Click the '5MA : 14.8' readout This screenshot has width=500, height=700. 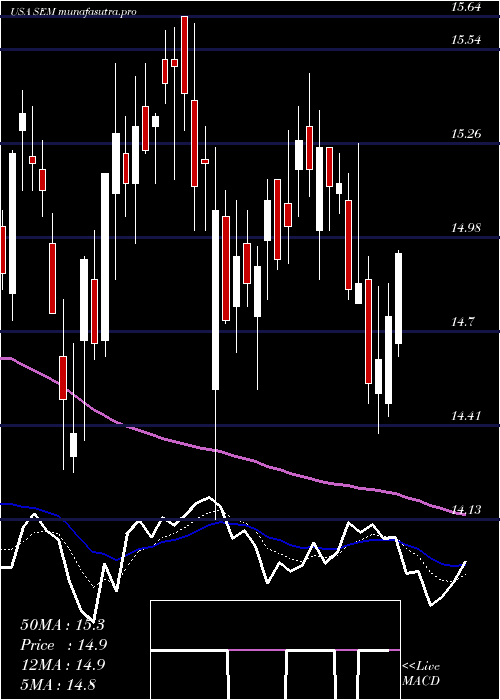(x=58, y=684)
